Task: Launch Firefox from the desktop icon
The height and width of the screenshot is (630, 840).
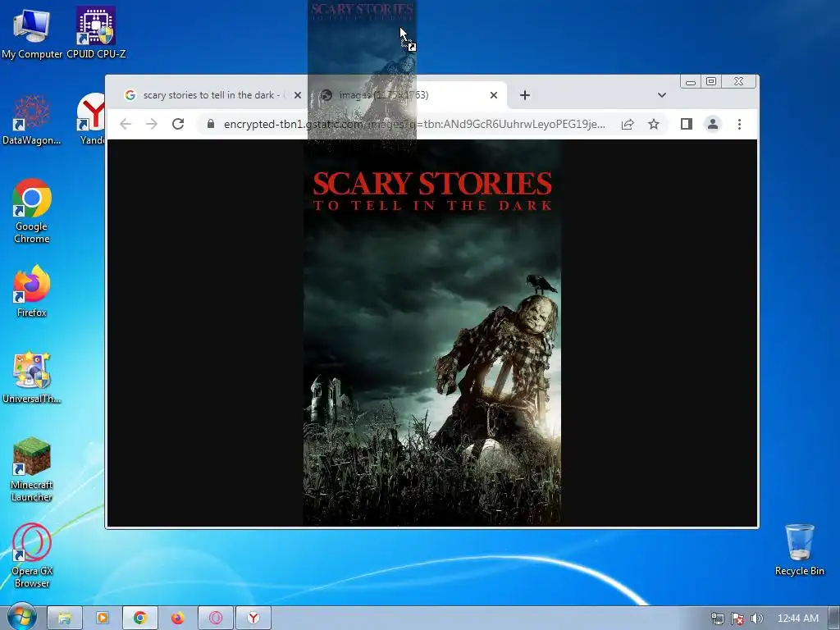Action: 32,291
